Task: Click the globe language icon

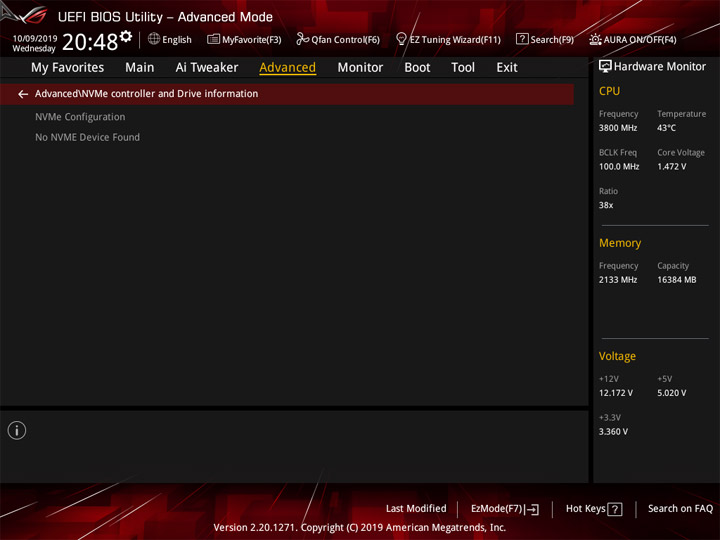Action: (x=154, y=39)
